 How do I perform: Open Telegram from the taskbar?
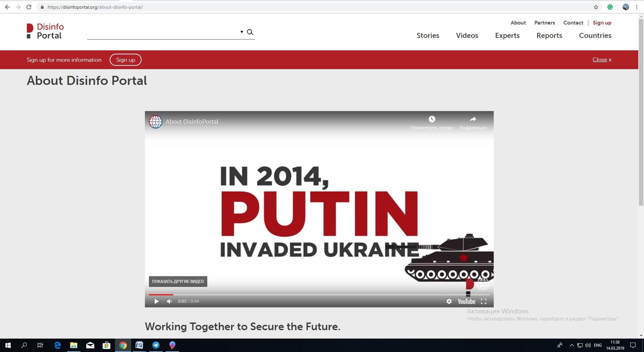156,345
